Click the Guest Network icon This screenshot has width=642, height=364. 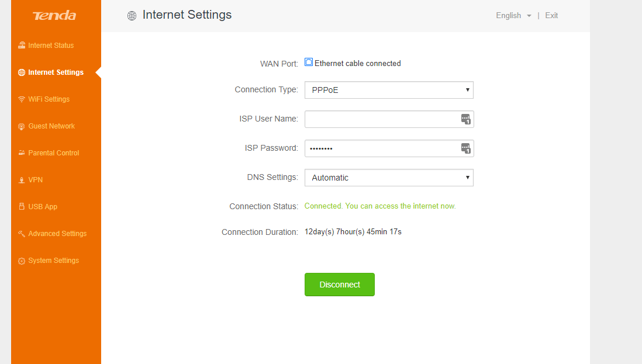(x=22, y=126)
